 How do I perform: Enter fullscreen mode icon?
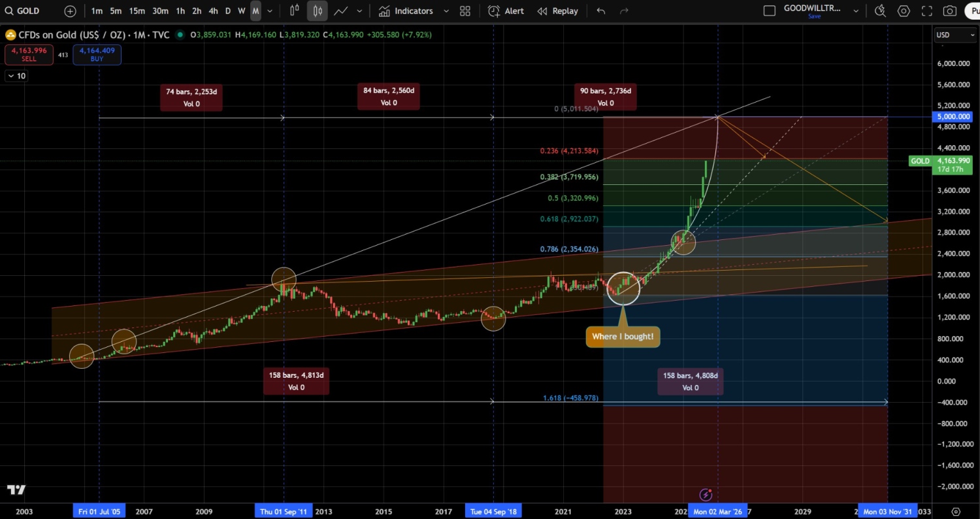pos(927,11)
